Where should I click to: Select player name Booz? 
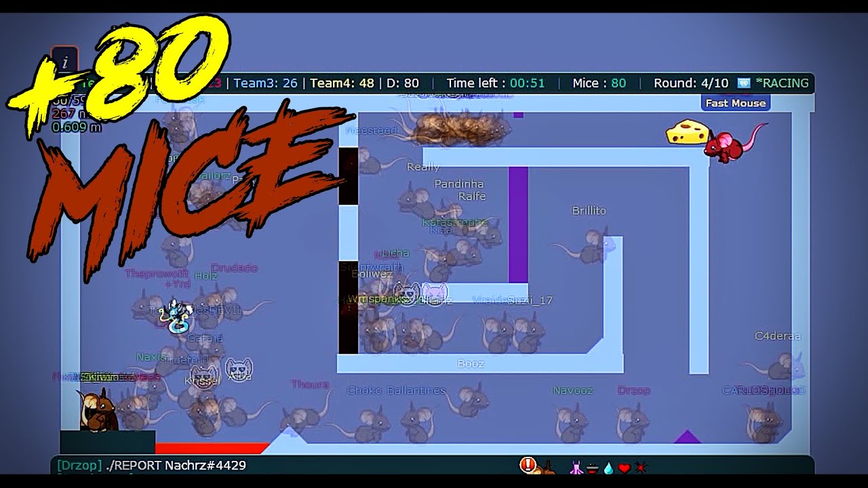[x=471, y=364]
